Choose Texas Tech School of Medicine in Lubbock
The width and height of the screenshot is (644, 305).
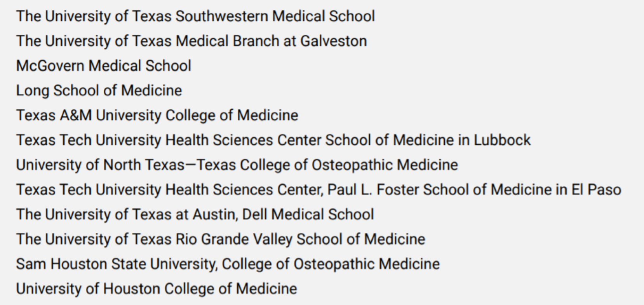[x=273, y=140]
